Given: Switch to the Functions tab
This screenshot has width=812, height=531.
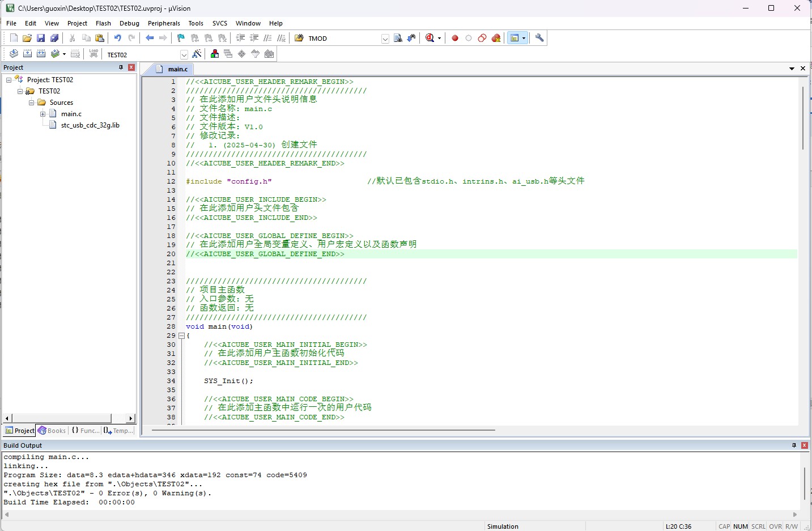Looking at the screenshot, I should [x=86, y=431].
